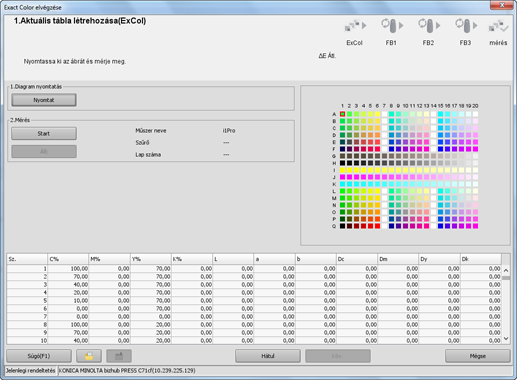517x380 pixels.
Task: Start the measurement with Start button
Action: click(x=44, y=133)
